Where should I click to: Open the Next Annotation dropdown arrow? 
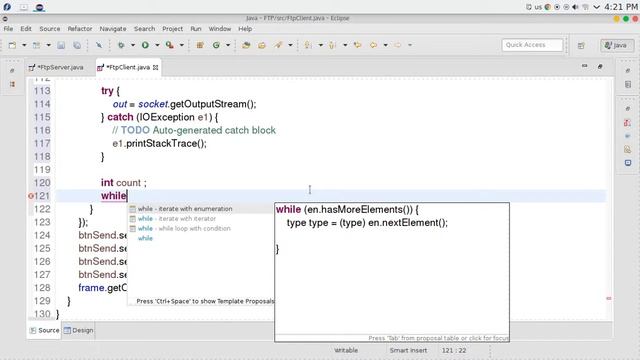pyautogui.click(x=320, y=45)
